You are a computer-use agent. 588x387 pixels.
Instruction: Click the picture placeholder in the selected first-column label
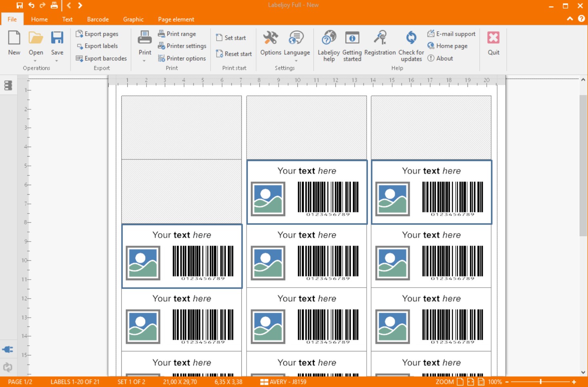[143, 263]
